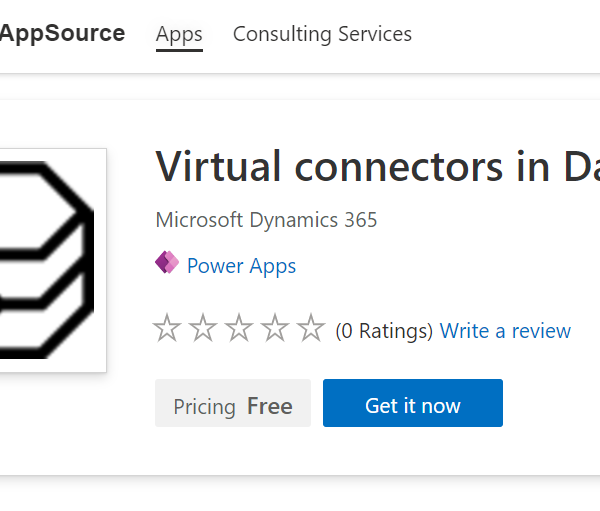The width and height of the screenshot is (600, 511).
Task: Open the Write a review link
Action: [x=505, y=331]
